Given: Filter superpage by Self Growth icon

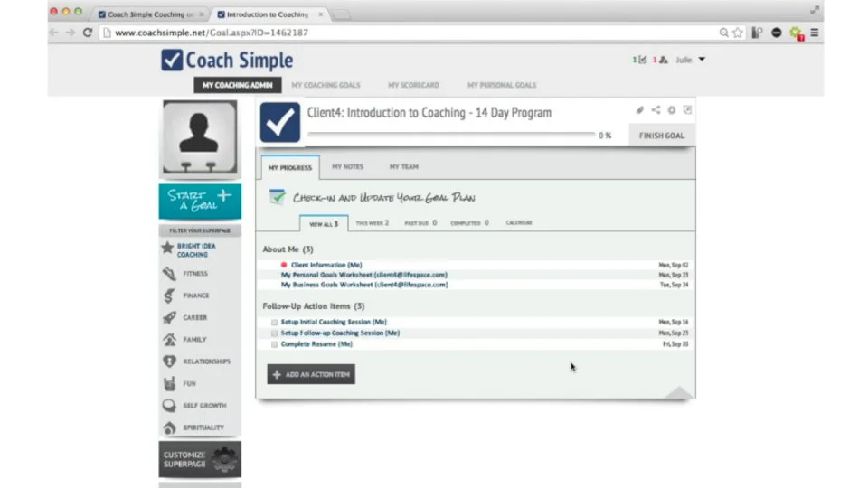Looking at the screenshot, I should [x=169, y=406].
